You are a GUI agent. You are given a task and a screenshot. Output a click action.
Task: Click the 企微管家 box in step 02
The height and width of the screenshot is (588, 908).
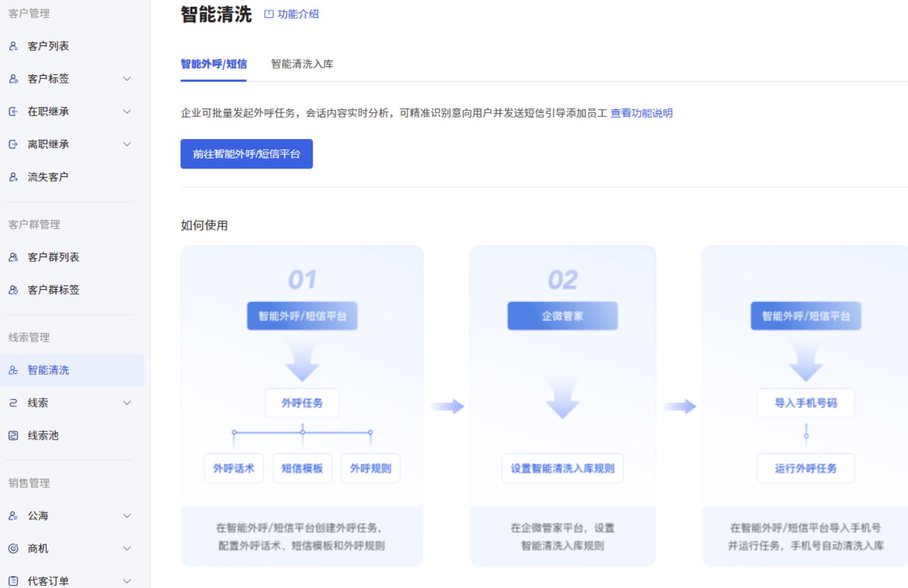(x=562, y=316)
